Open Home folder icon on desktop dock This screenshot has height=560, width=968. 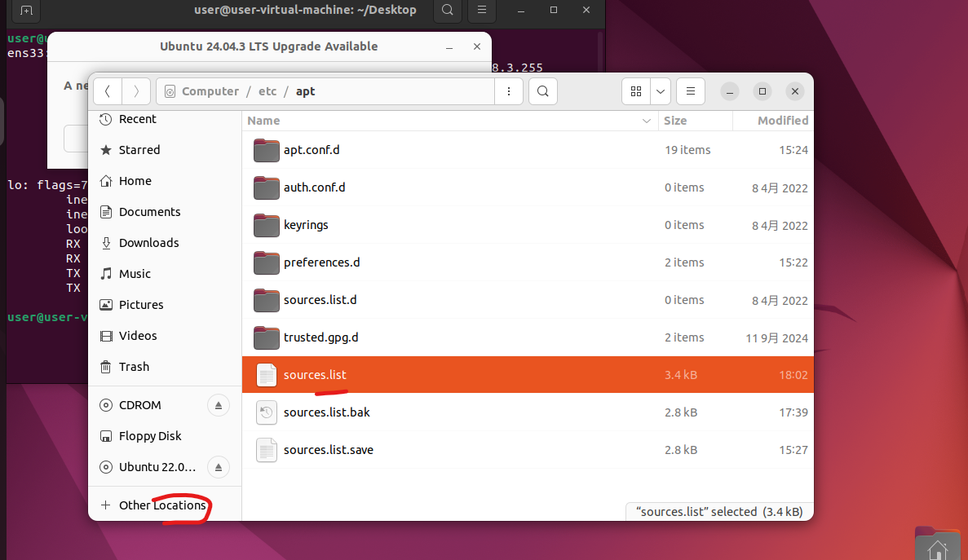click(x=937, y=545)
